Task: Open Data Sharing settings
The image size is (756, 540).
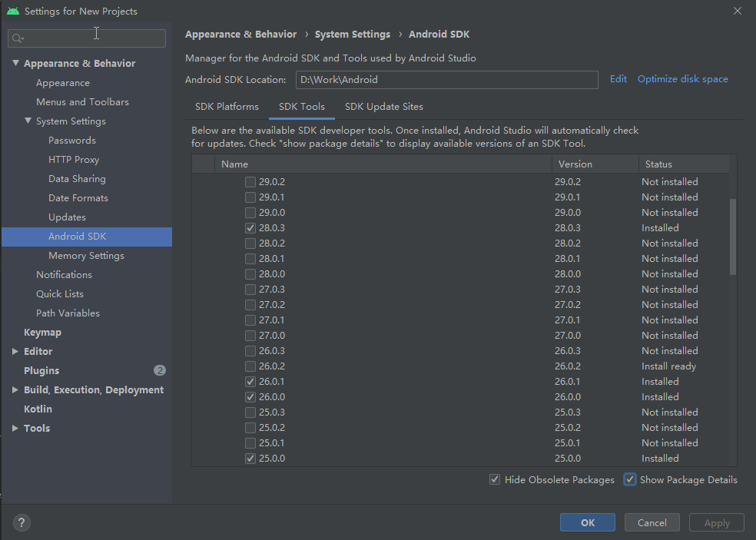Action: coord(77,179)
